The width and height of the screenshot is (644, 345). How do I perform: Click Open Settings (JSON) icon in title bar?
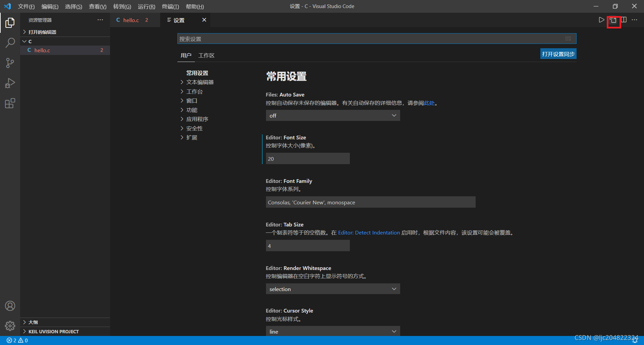click(613, 20)
